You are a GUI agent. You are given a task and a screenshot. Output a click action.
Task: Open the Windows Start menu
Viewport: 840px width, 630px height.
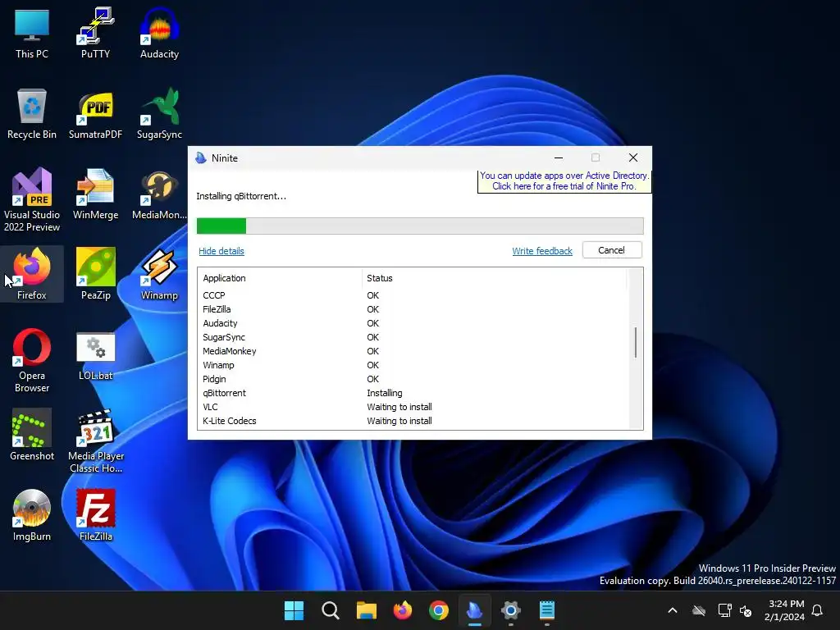click(294, 610)
